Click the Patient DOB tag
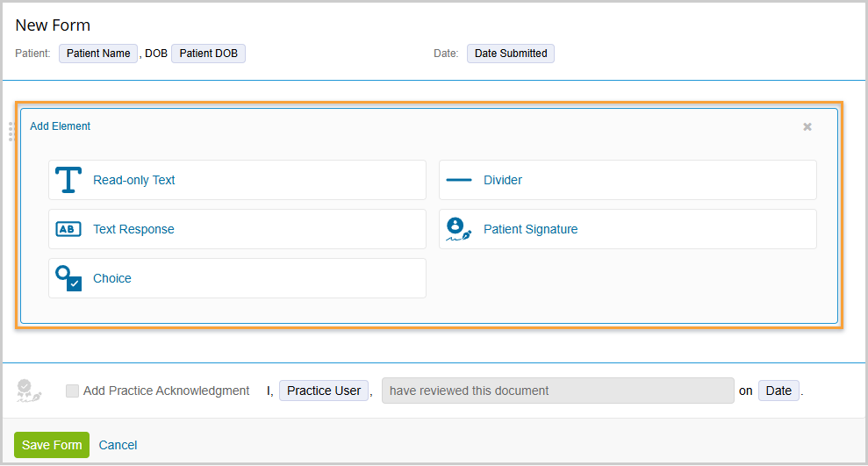This screenshot has height=466, width=868. coord(208,54)
